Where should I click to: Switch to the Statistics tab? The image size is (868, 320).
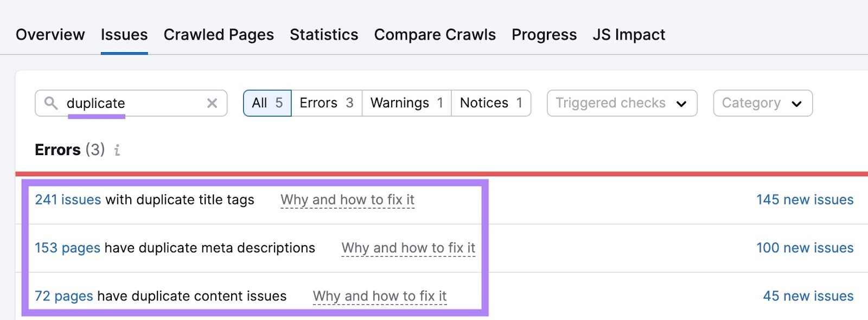point(324,35)
